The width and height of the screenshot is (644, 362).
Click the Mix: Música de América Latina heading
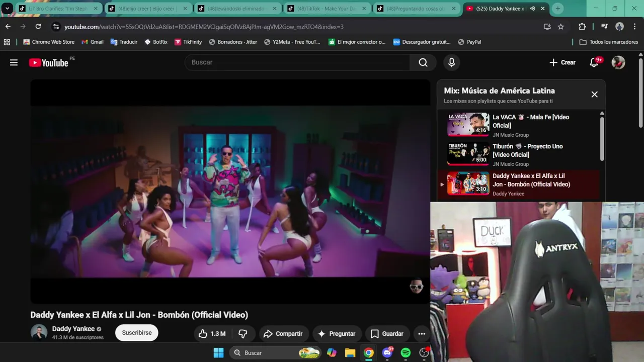pos(499,90)
